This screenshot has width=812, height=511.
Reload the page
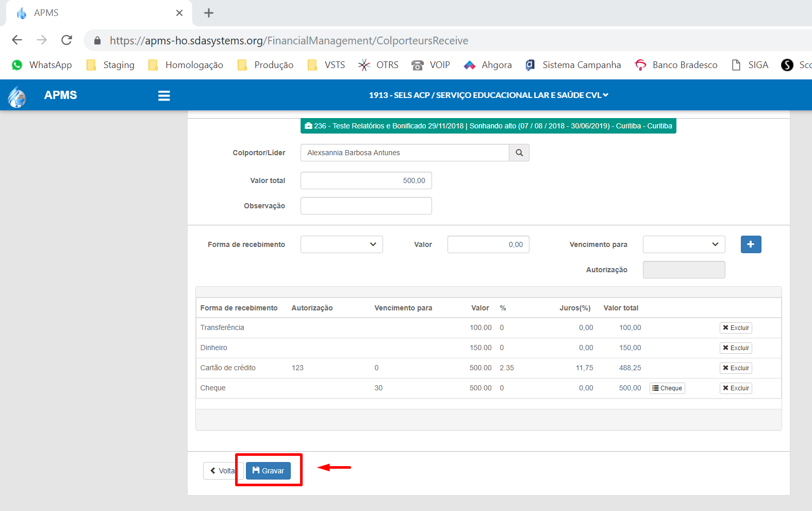pos(67,40)
